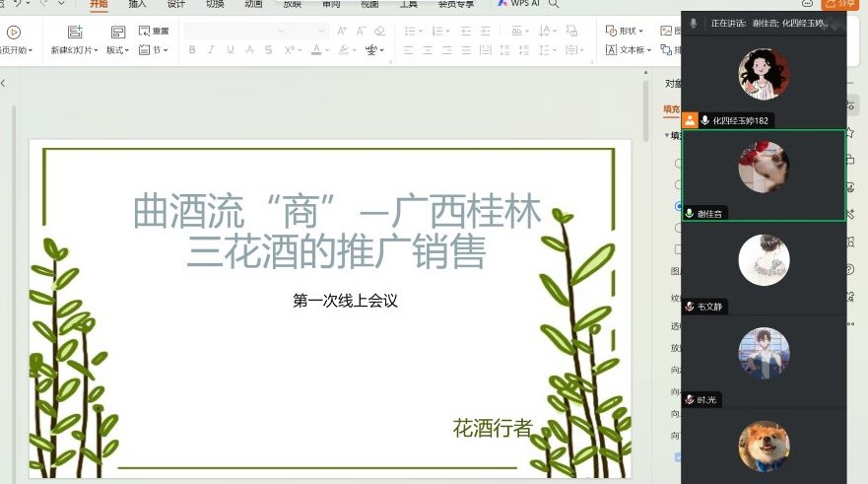The image size is (868, 484).
Task: Open the New Slide dropdown
Action: pos(75,50)
